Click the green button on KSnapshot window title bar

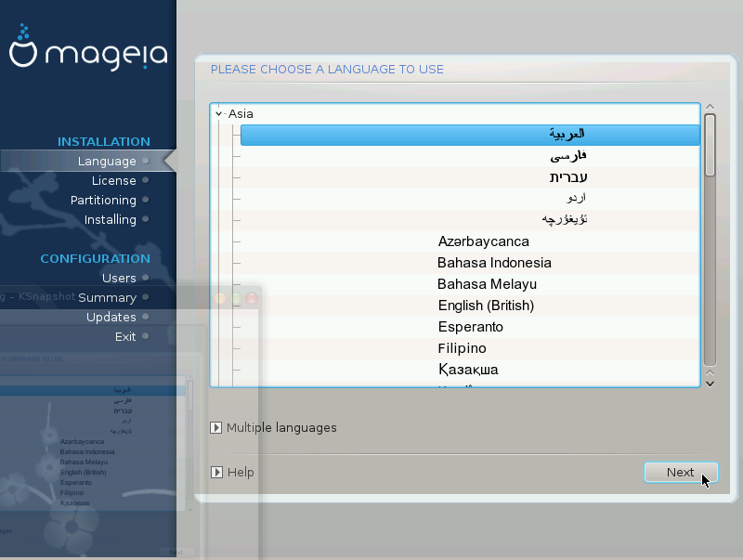click(236, 298)
